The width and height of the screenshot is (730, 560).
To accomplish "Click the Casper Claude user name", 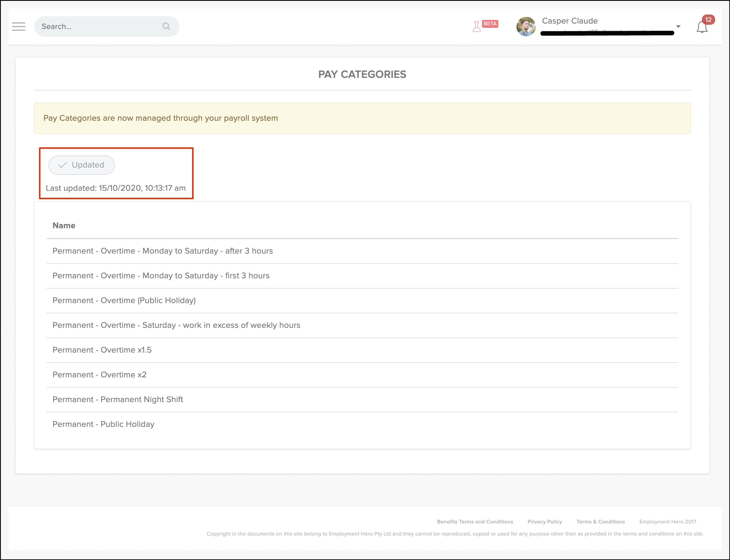I will tap(570, 21).
